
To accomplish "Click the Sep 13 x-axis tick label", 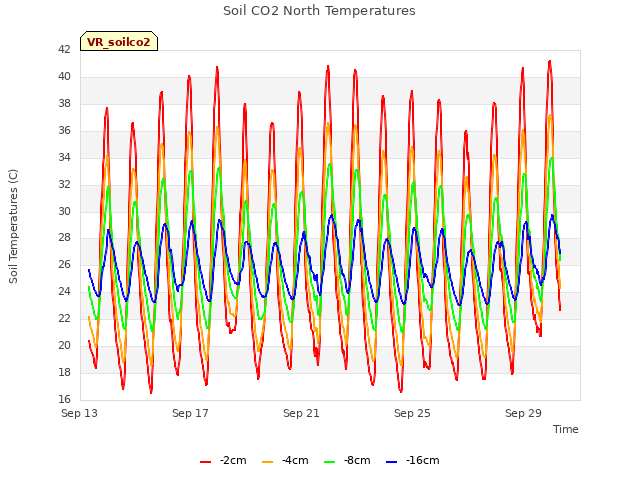I will click(x=80, y=413).
